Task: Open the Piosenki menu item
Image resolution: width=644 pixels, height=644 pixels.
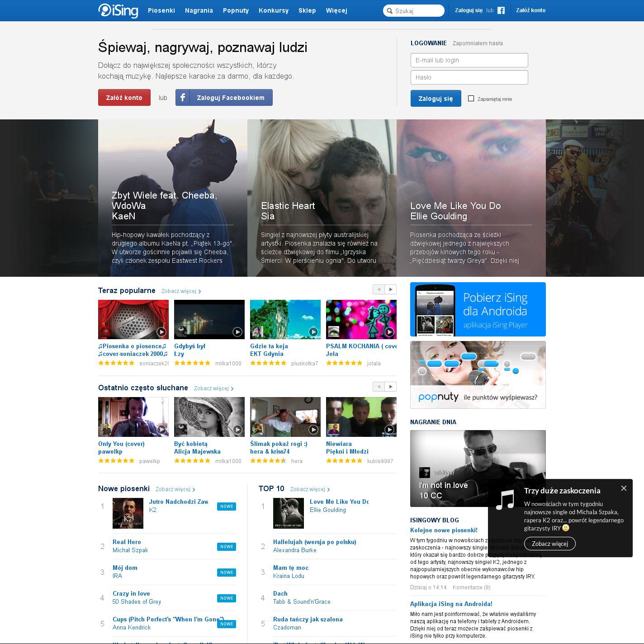Action: tap(161, 10)
